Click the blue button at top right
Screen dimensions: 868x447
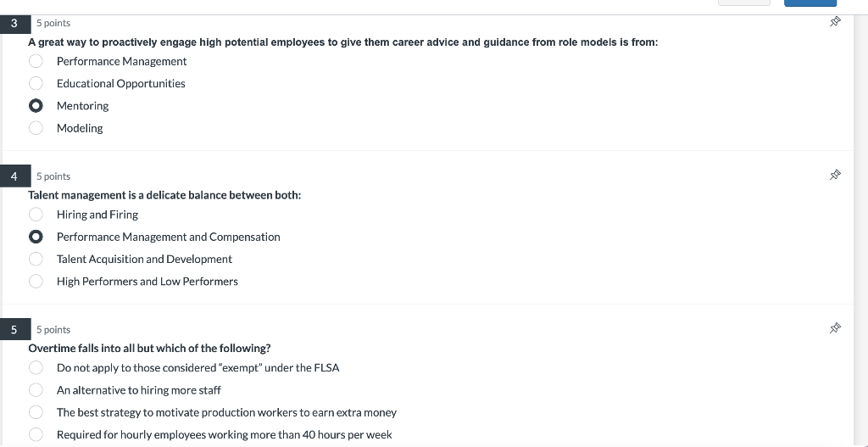point(810,3)
